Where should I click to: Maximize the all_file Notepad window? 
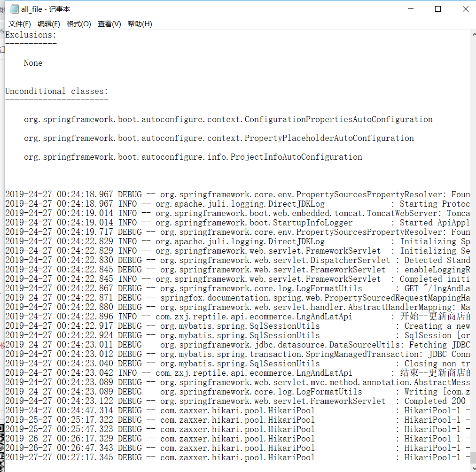[x=437, y=8]
